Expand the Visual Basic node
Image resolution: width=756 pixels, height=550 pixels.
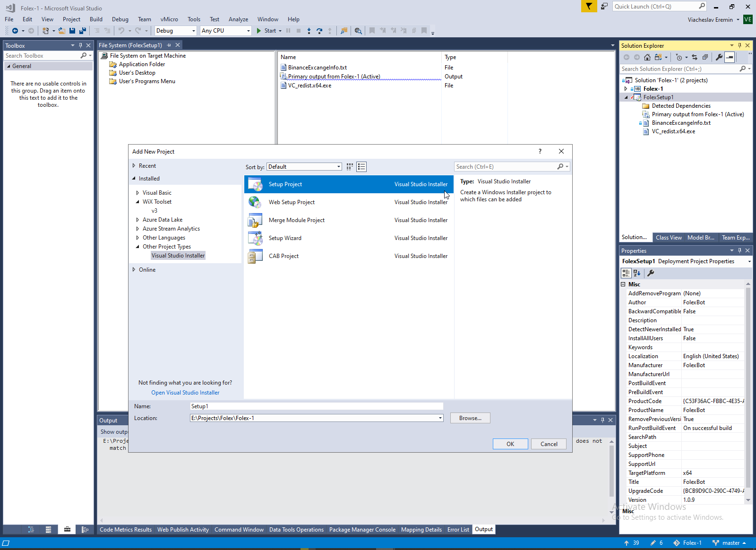coord(137,193)
